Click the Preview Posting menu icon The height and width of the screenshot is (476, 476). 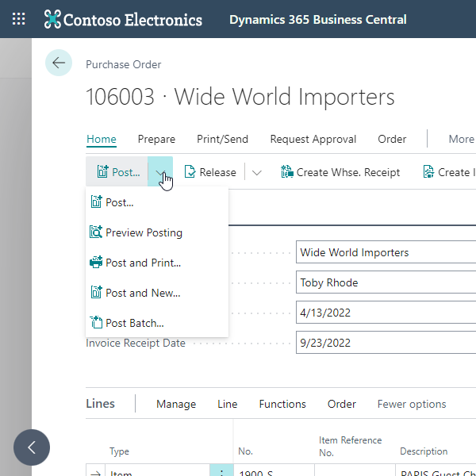tap(96, 232)
